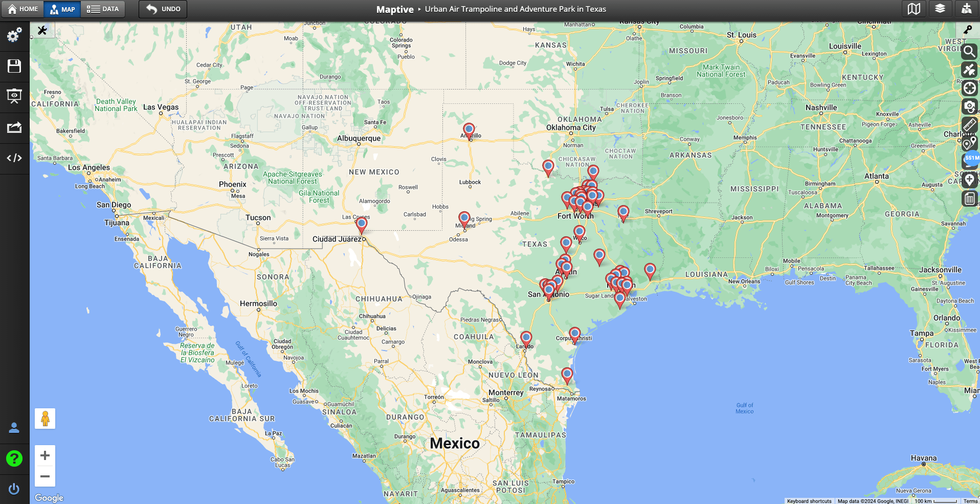Click the Maptive title text
The height and width of the screenshot is (504, 980).
395,9
